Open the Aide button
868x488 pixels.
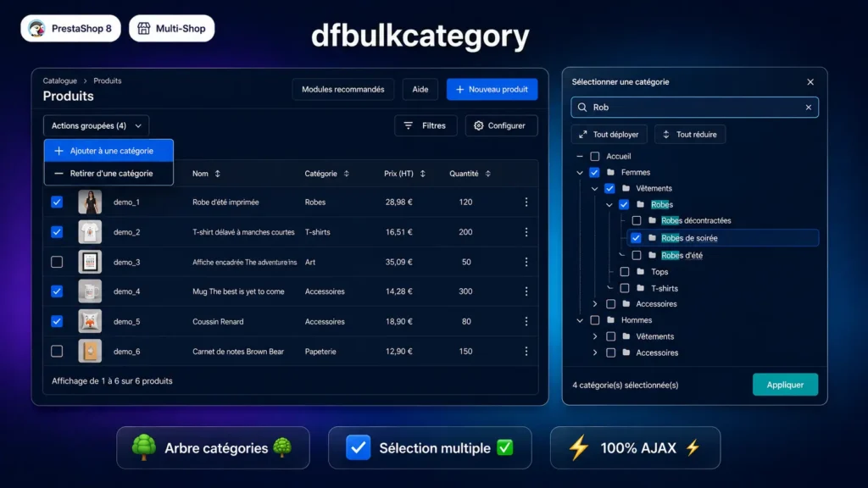click(420, 89)
